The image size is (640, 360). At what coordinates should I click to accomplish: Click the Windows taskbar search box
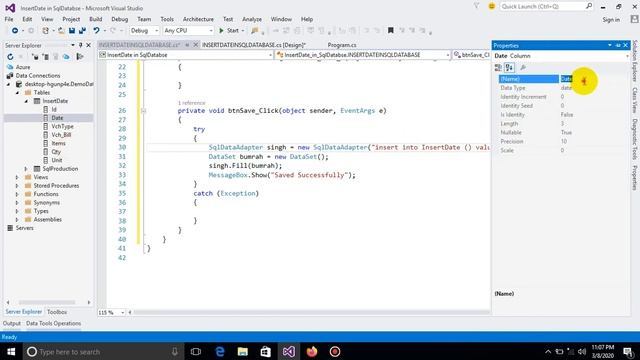[102, 351]
